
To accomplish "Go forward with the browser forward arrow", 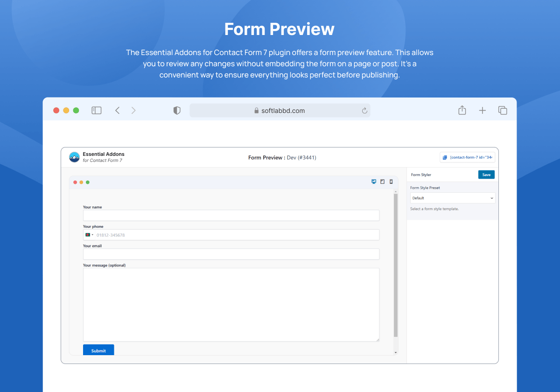I will pos(133,111).
